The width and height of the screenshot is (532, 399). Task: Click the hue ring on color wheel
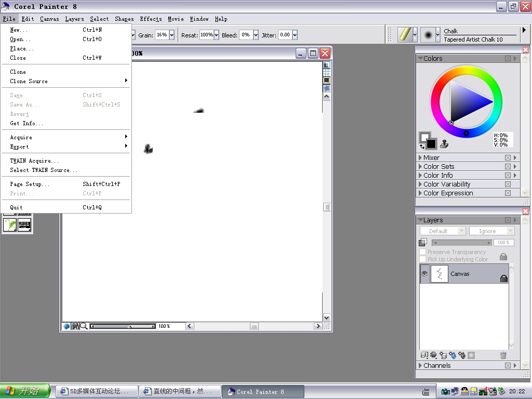click(x=467, y=70)
